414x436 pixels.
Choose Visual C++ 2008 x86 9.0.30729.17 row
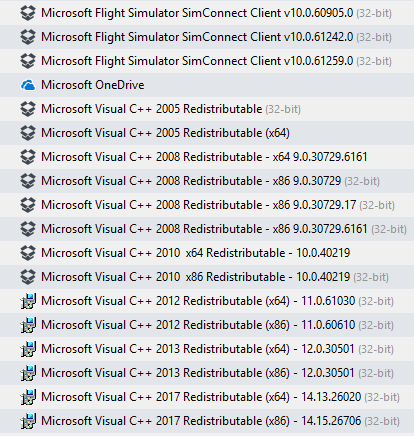tap(207, 205)
